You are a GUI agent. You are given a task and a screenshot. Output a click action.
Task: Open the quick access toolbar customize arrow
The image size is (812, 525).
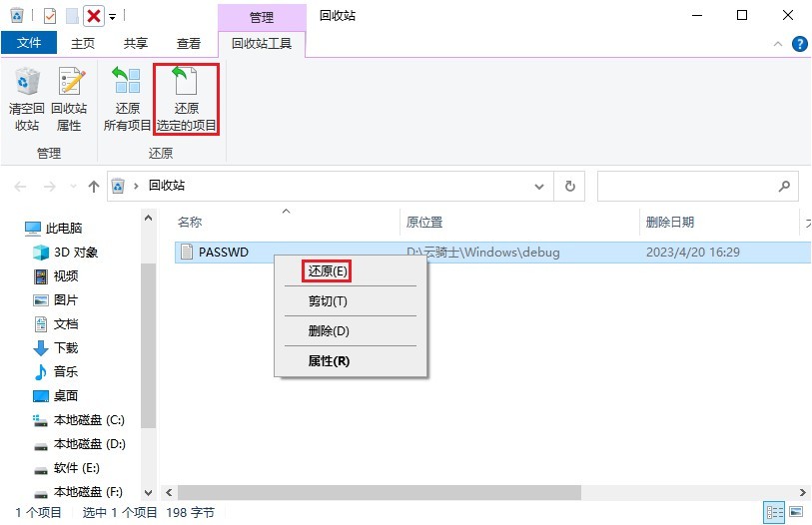tap(113, 17)
